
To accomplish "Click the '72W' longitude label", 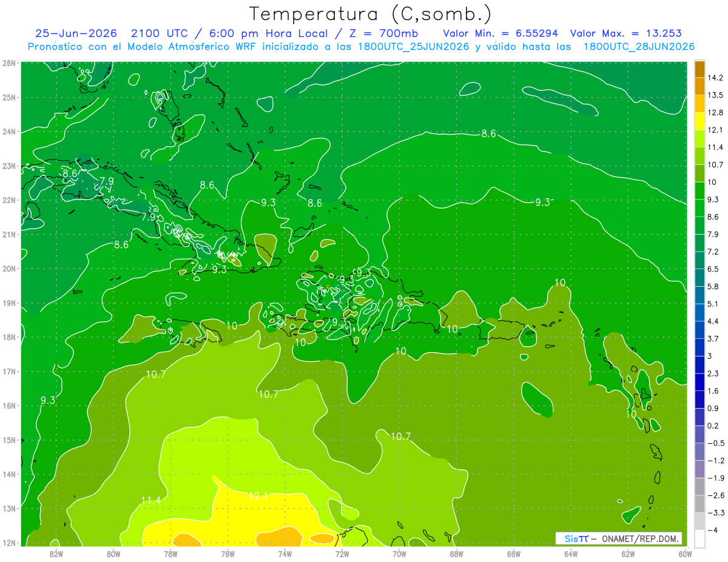I will tap(342, 554).
